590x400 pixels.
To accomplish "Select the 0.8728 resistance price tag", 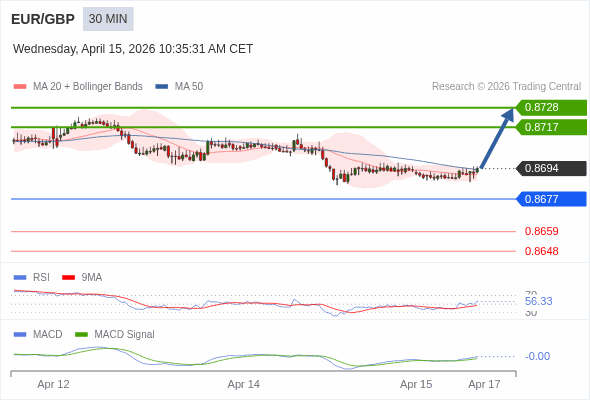I will tap(551, 108).
